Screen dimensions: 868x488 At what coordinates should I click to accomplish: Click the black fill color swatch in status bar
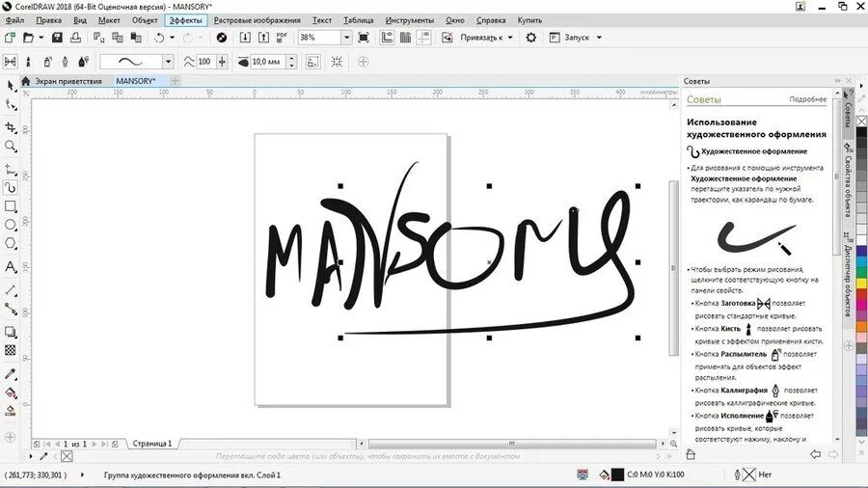[x=617, y=474]
